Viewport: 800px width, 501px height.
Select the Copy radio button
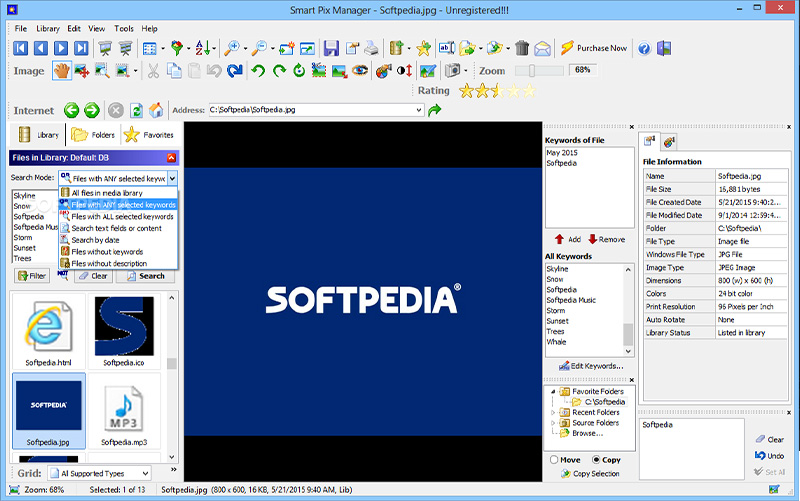click(x=597, y=460)
